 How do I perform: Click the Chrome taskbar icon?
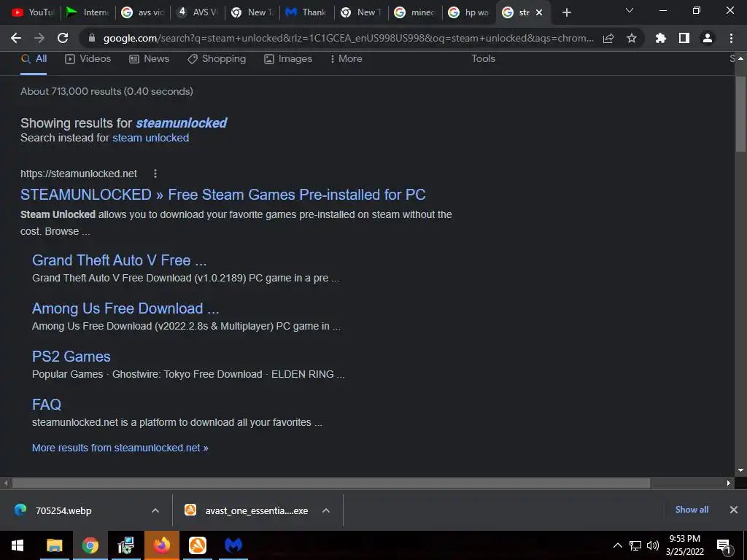click(90, 545)
